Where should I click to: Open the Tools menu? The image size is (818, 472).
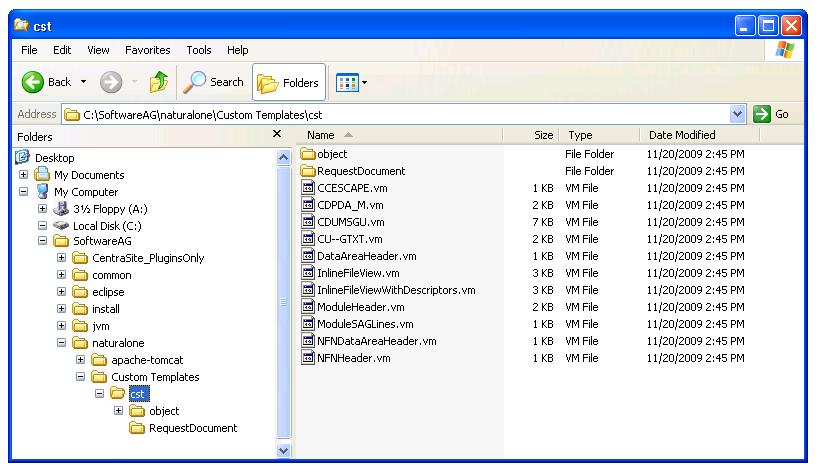199,50
